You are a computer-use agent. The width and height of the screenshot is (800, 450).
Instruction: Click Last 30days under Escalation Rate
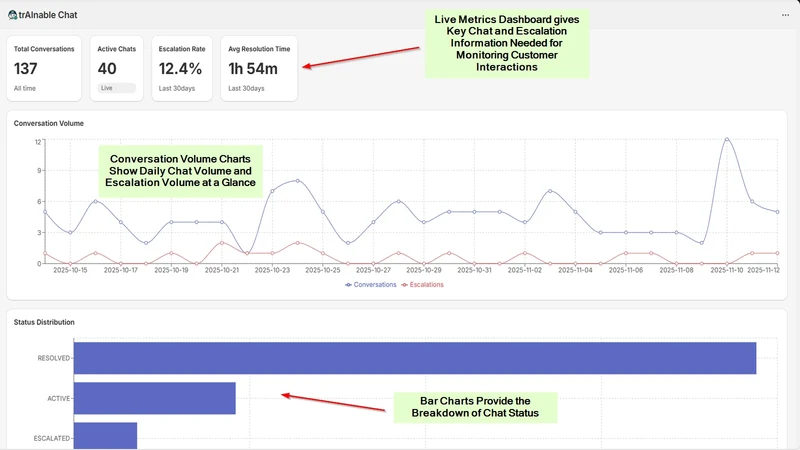tap(177, 88)
